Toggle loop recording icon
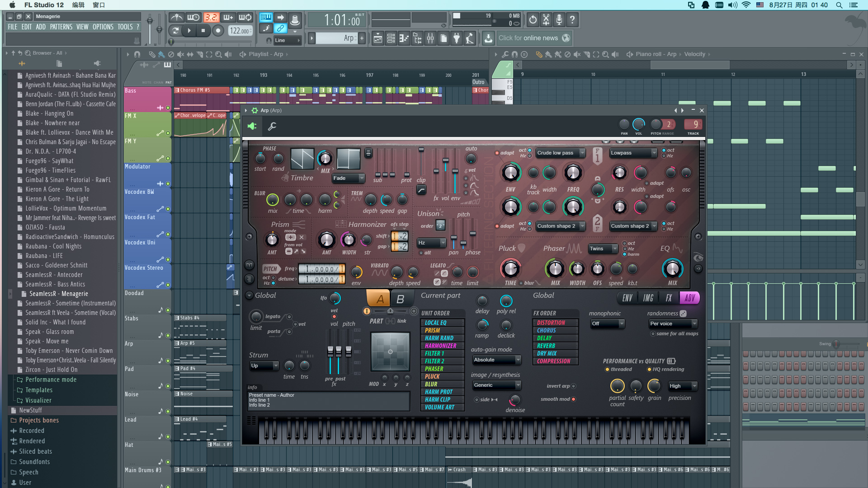Image resolution: width=868 pixels, height=488 pixels. coord(245,18)
